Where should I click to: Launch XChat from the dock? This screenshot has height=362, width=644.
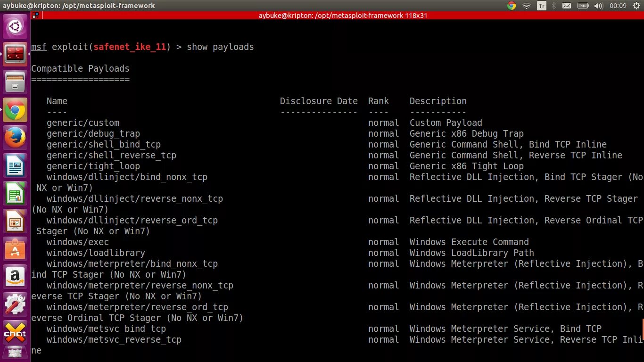[x=15, y=332]
